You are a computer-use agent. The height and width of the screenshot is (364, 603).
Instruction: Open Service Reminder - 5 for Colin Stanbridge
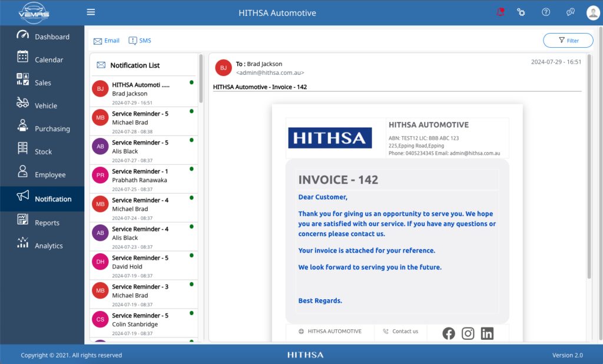pos(144,323)
